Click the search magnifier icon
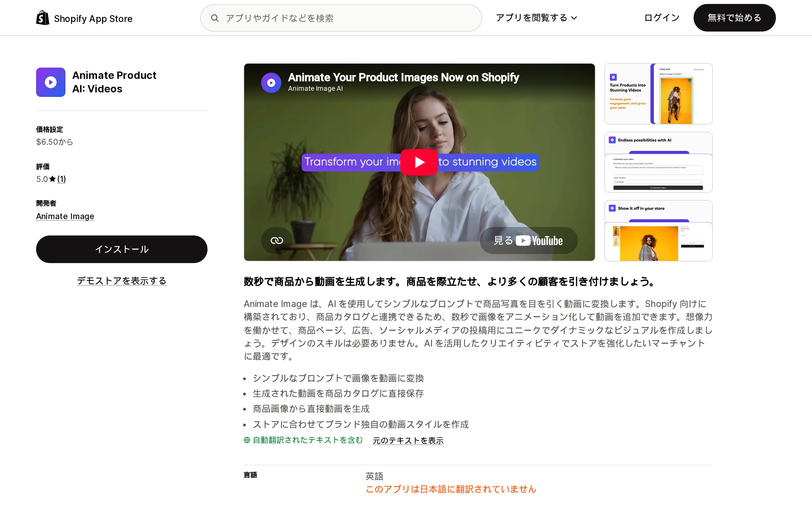 pyautogui.click(x=215, y=18)
